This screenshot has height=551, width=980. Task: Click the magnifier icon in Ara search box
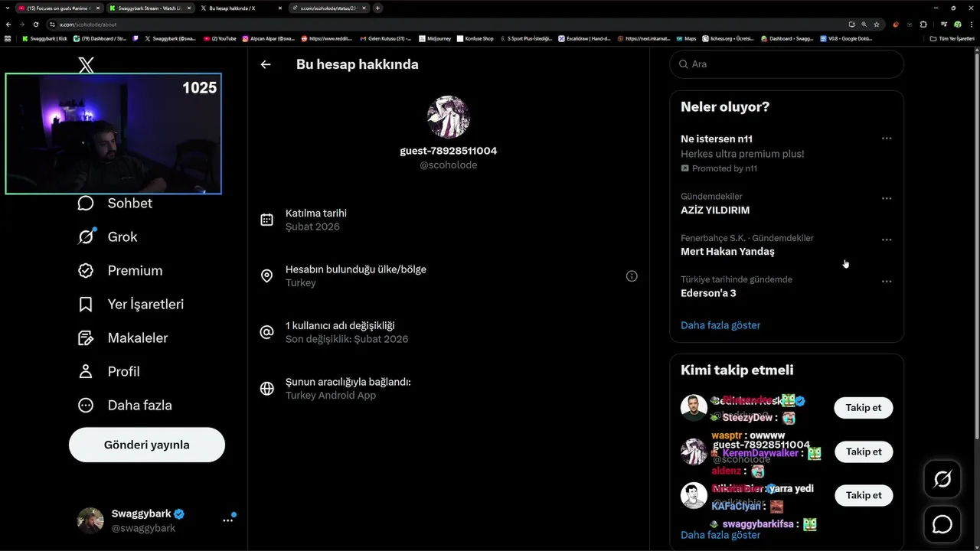tap(683, 64)
